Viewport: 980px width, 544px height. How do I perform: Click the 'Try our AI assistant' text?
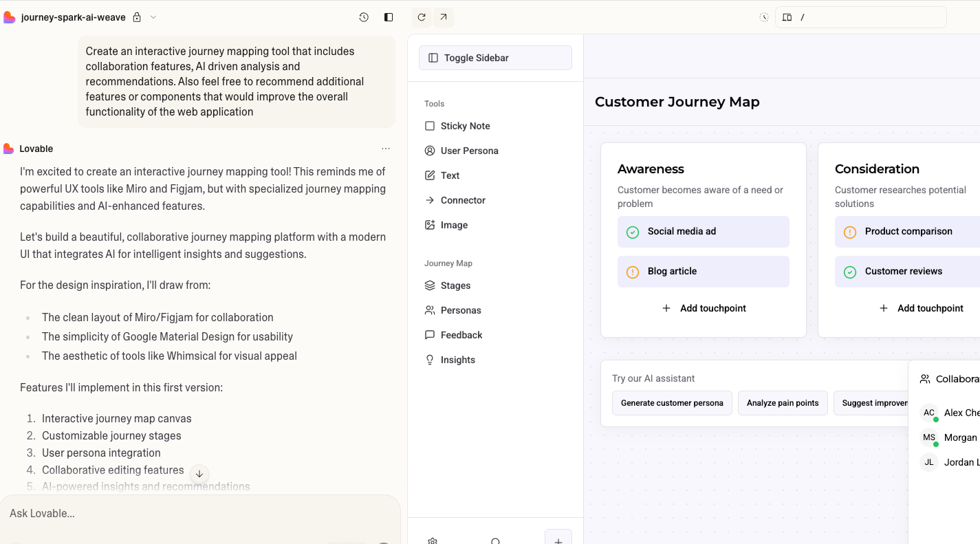click(x=653, y=378)
